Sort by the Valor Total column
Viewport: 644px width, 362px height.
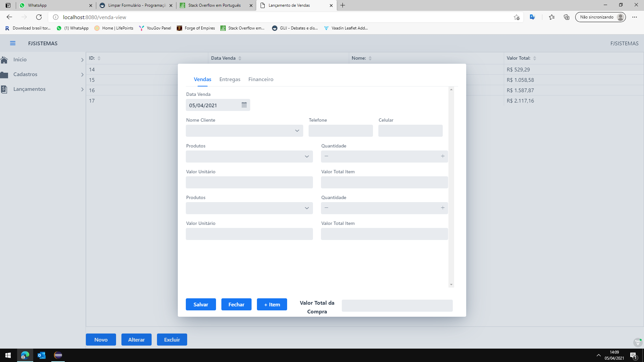tap(534, 58)
